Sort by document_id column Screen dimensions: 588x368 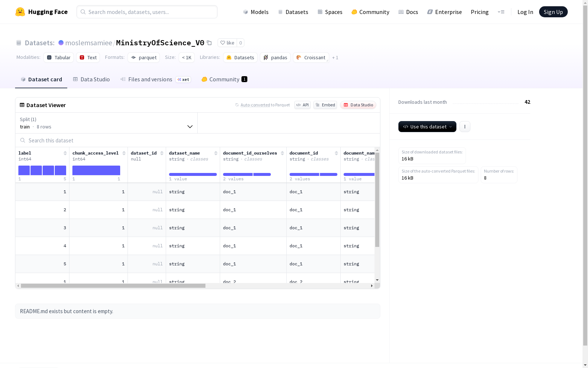coord(336,153)
